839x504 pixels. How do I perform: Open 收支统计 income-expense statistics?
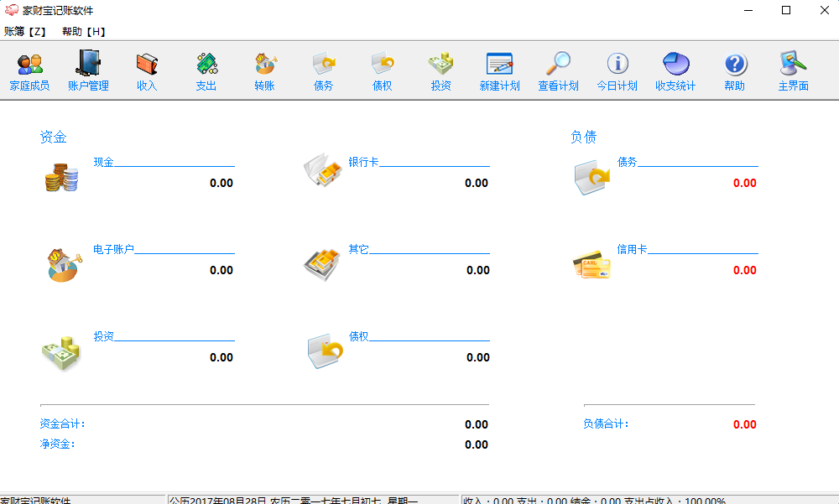coord(675,71)
